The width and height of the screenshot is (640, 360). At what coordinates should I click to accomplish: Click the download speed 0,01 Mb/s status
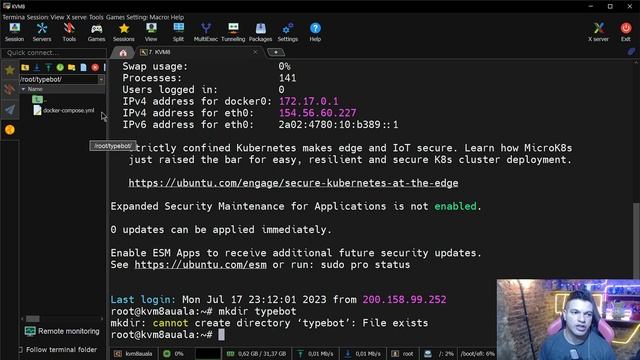click(363, 353)
